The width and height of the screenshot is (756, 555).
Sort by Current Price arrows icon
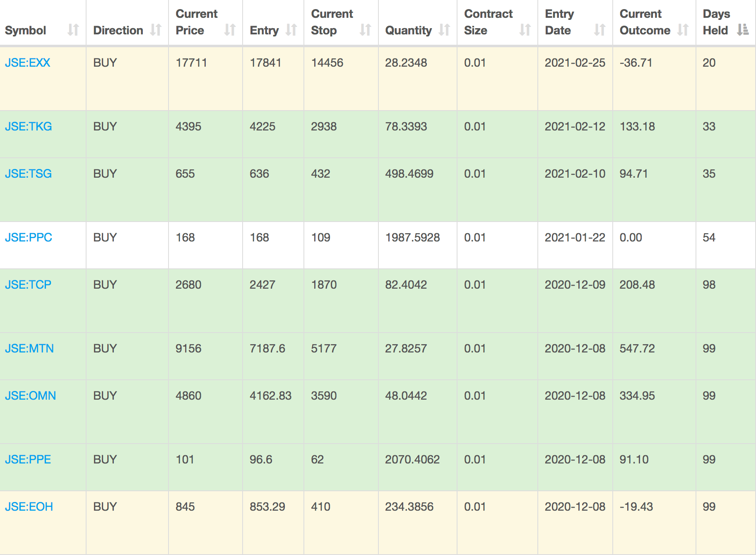tap(230, 30)
